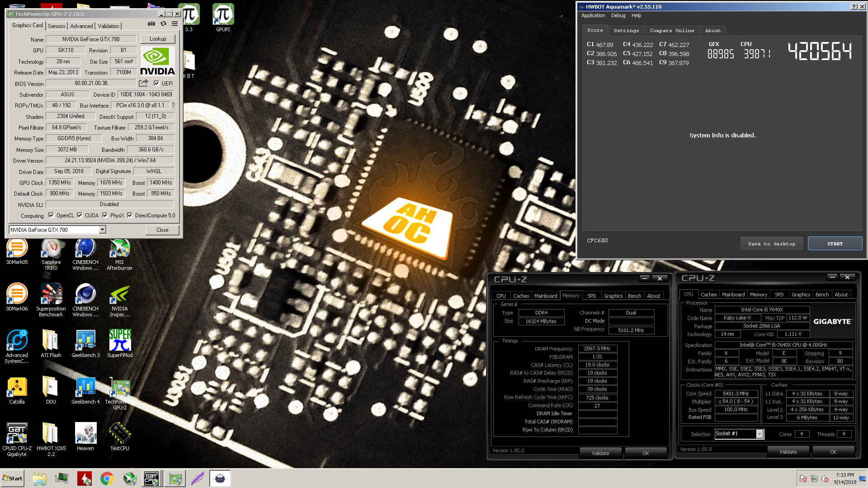Click OK in the CPU-Z CPU window
Image resolution: width=868 pixels, height=488 pixels.
[833, 452]
